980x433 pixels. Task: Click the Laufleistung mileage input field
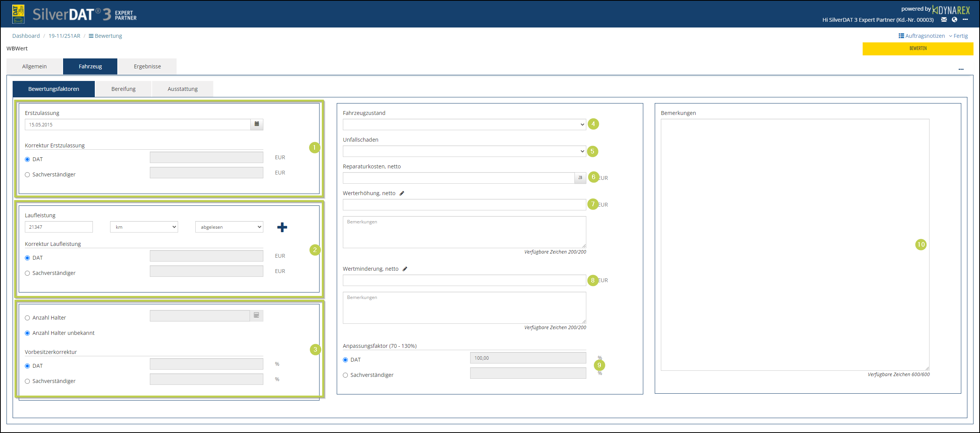click(x=58, y=227)
